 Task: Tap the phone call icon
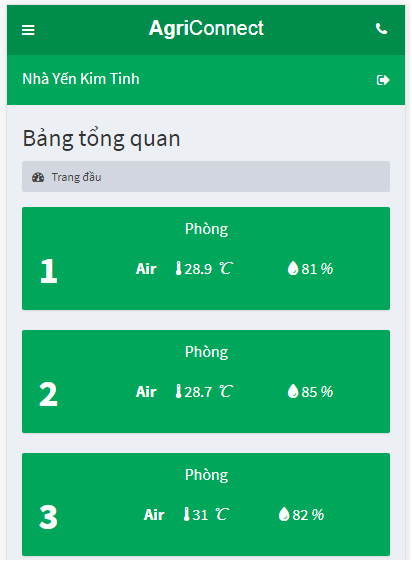click(x=383, y=29)
